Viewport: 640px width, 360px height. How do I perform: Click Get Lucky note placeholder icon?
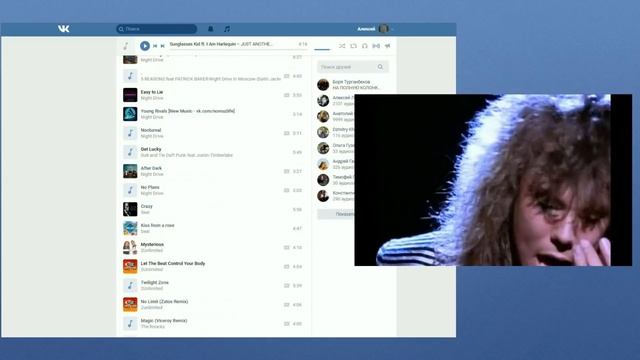click(130, 152)
